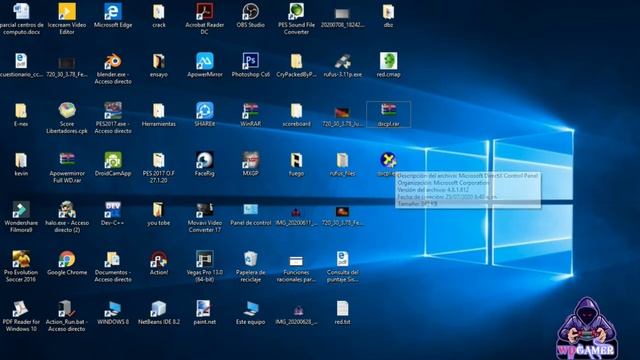Select Action_Run.bat shortcut
This screenshot has height=360, width=640.
pos(67,316)
